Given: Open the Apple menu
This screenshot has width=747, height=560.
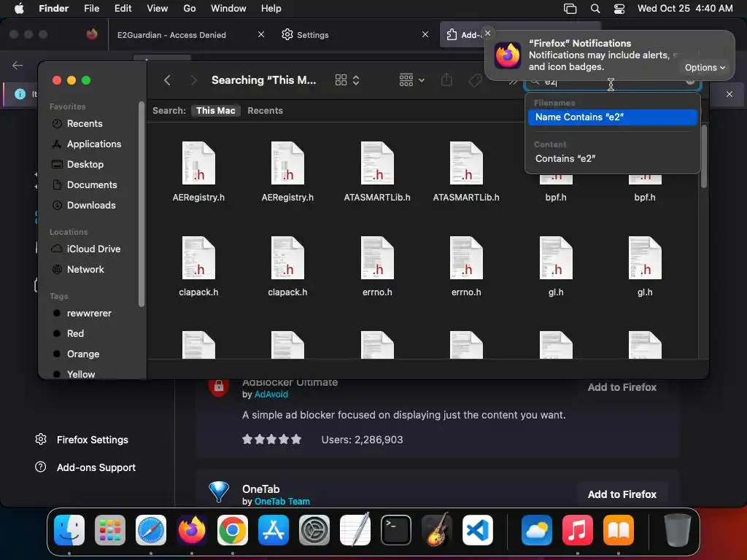Looking at the screenshot, I should (x=19, y=9).
